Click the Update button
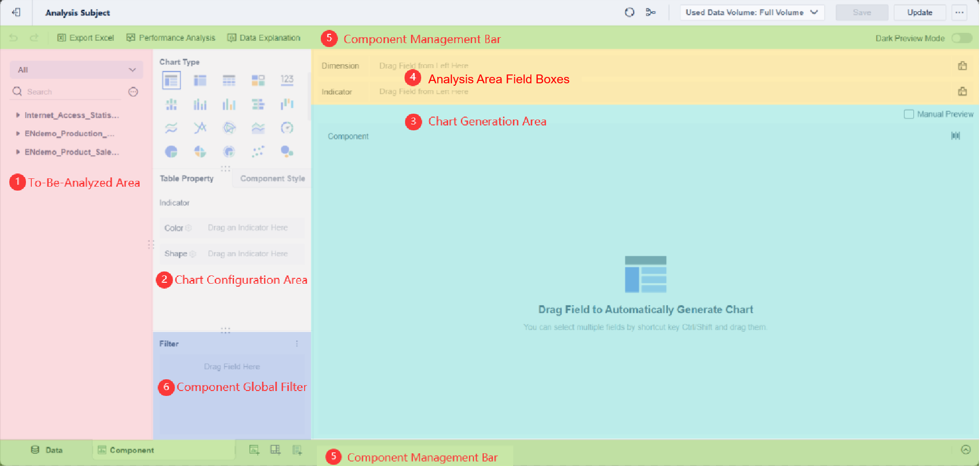 (919, 12)
